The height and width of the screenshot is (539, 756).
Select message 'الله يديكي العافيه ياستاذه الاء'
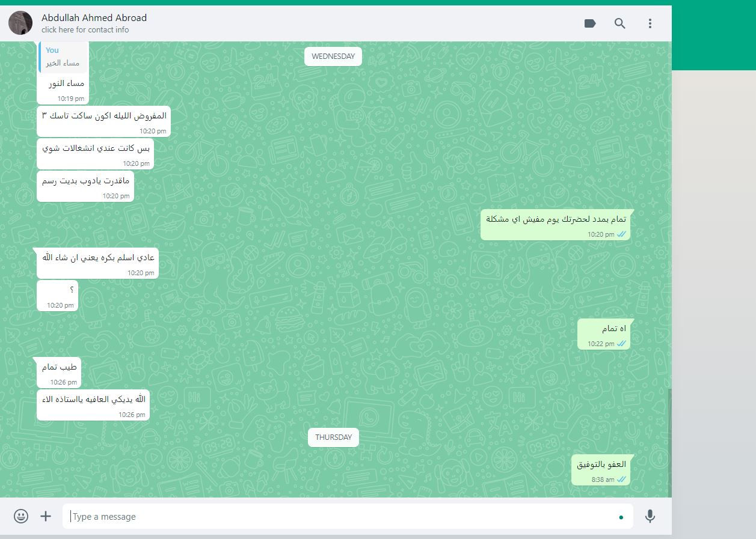point(93,406)
